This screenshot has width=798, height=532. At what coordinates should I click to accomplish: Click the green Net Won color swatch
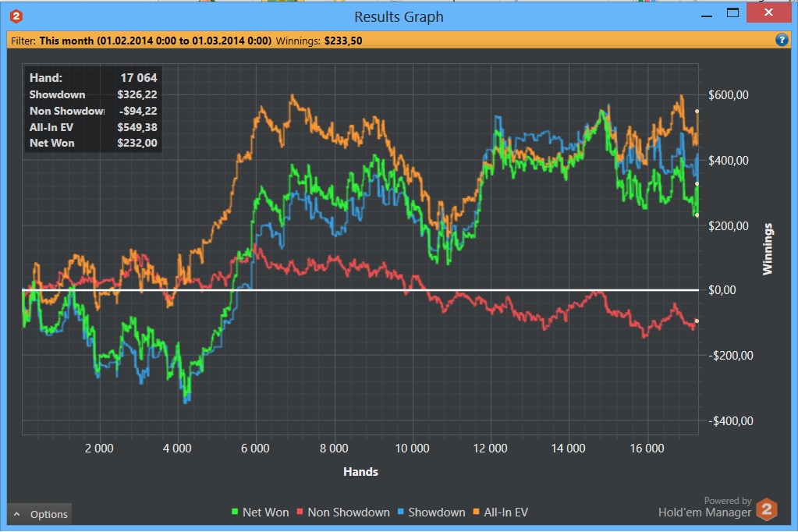coord(235,512)
